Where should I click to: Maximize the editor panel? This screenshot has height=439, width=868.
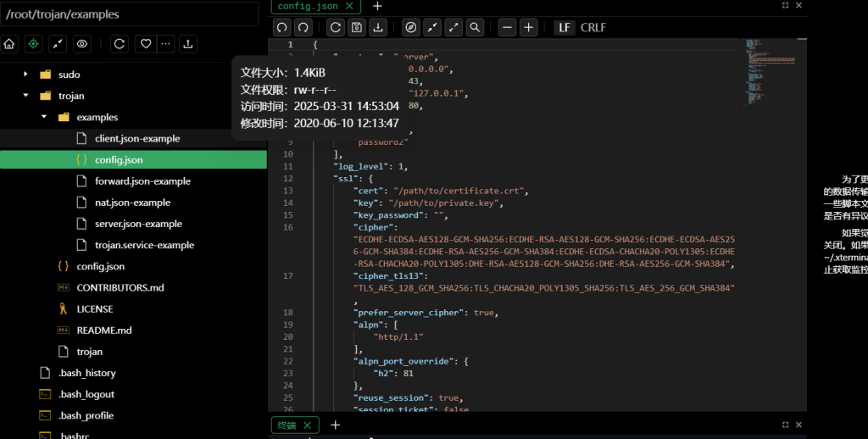[785, 5]
